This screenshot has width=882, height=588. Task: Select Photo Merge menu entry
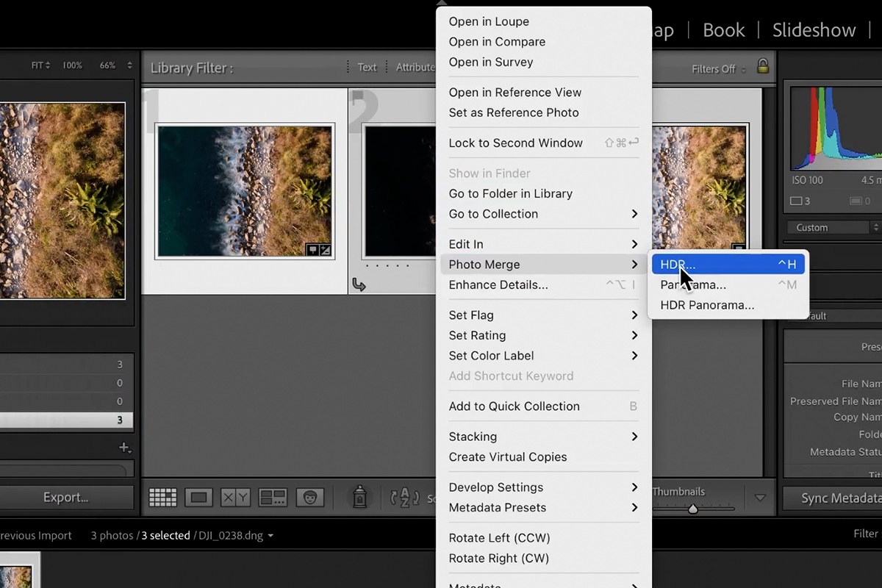pos(544,265)
